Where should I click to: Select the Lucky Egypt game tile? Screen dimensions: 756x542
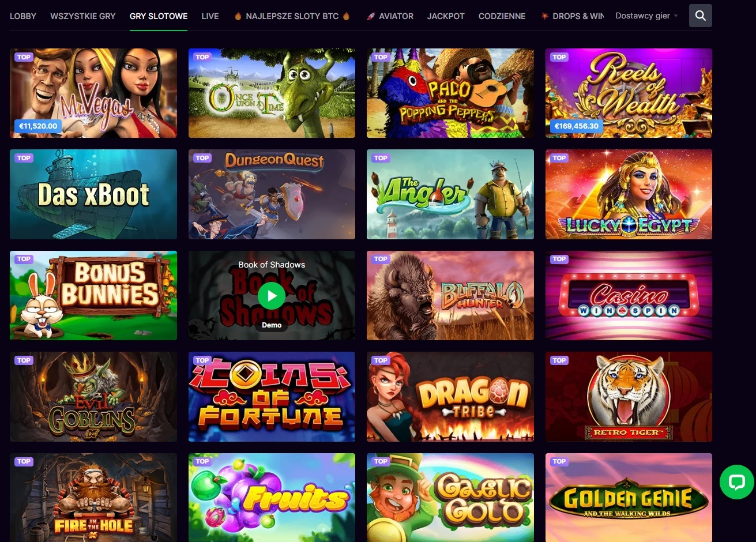[629, 194]
